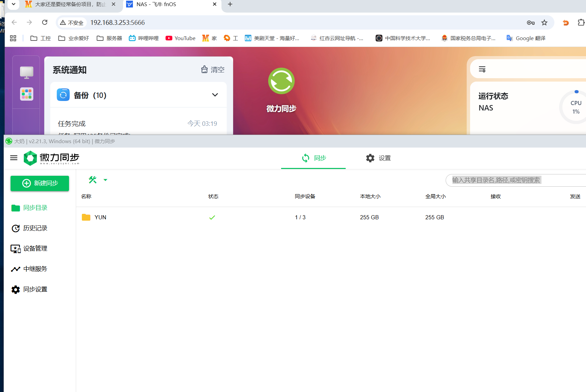Click the wrench tools icon

[92, 180]
